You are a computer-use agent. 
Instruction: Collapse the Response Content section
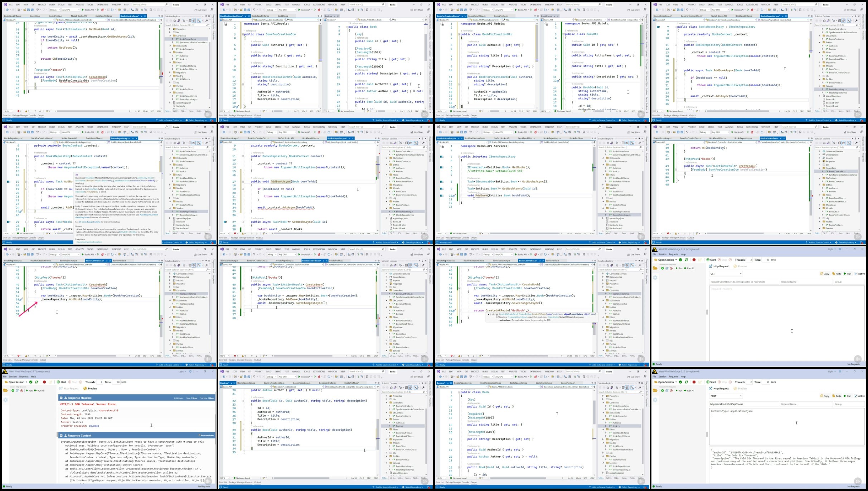(x=61, y=436)
